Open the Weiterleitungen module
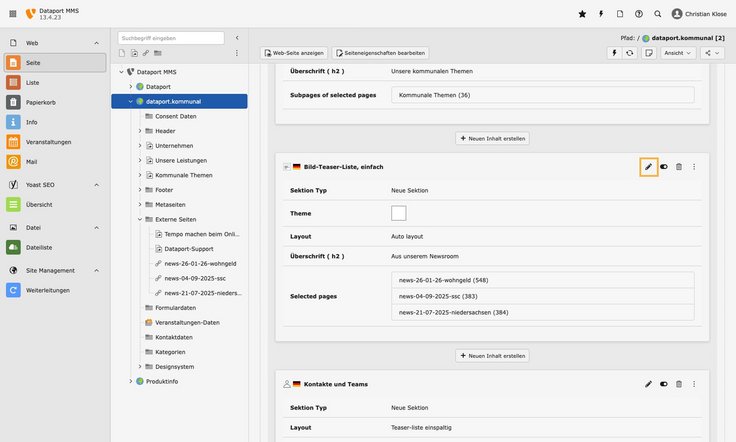The width and height of the screenshot is (736, 442). (x=47, y=290)
